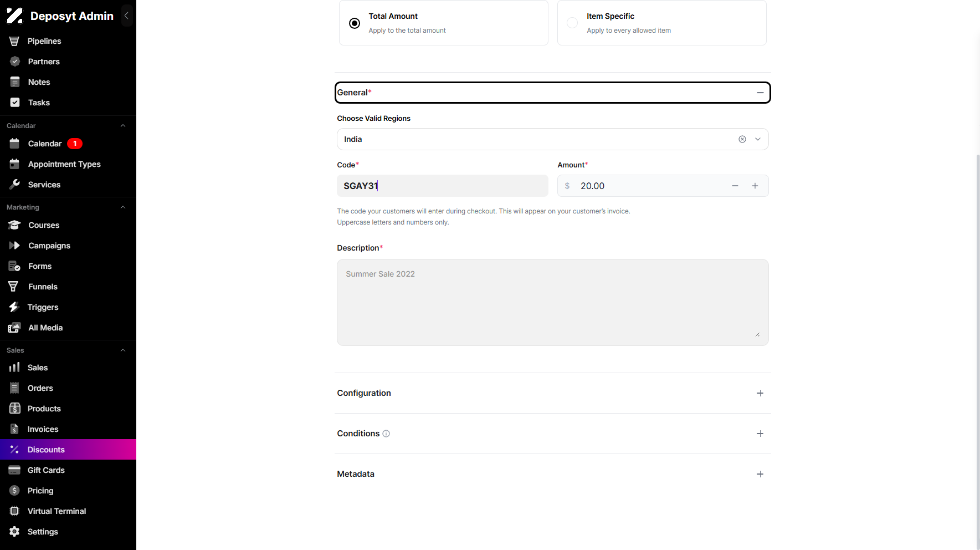Click the Partners badge icon
The width and height of the screenshot is (980, 550).
point(15,62)
